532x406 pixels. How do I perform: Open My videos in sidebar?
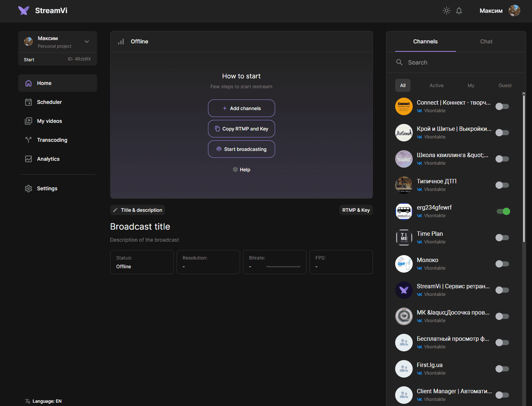pos(58,121)
